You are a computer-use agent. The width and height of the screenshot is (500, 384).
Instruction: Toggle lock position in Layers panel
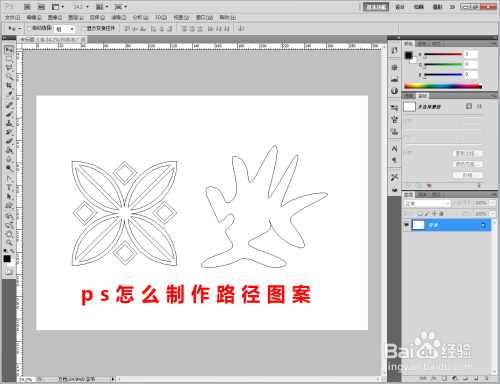pyautogui.click(x=434, y=214)
